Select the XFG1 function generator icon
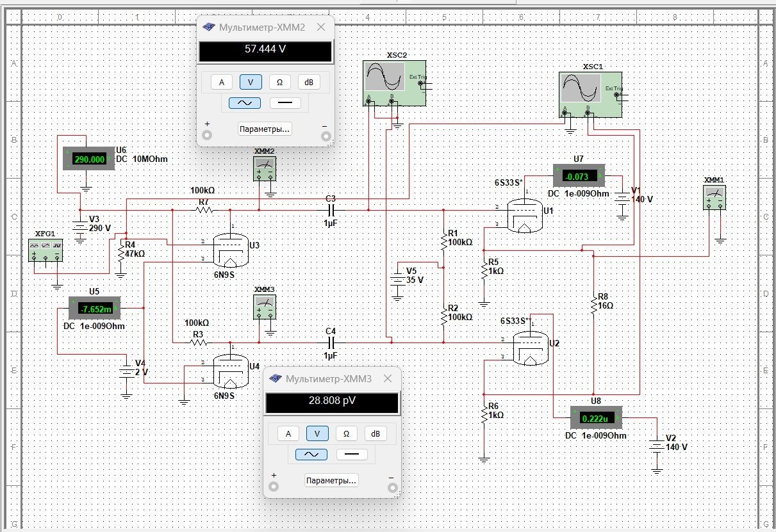This screenshot has height=532, width=776. tap(46, 250)
